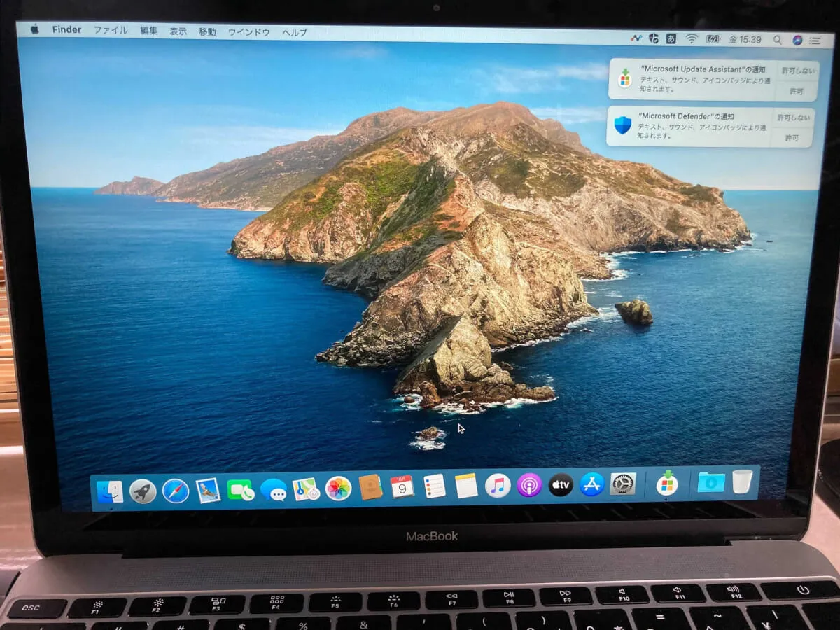Open Reminders app in Dock

pyautogui.click(x=435, y=486)
